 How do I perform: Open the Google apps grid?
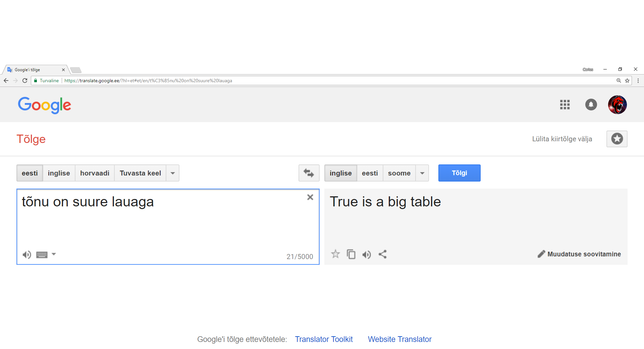[x=565, y=105]
